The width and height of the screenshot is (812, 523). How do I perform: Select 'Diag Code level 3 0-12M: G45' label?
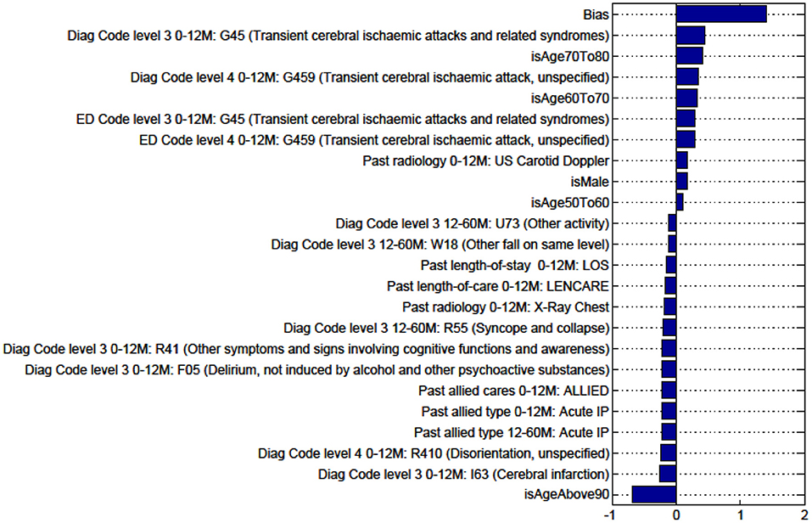click(339, 36)
